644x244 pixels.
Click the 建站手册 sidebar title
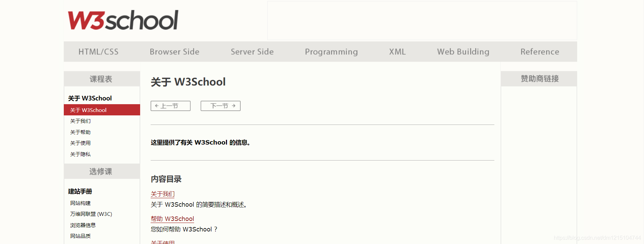point(80,191)
